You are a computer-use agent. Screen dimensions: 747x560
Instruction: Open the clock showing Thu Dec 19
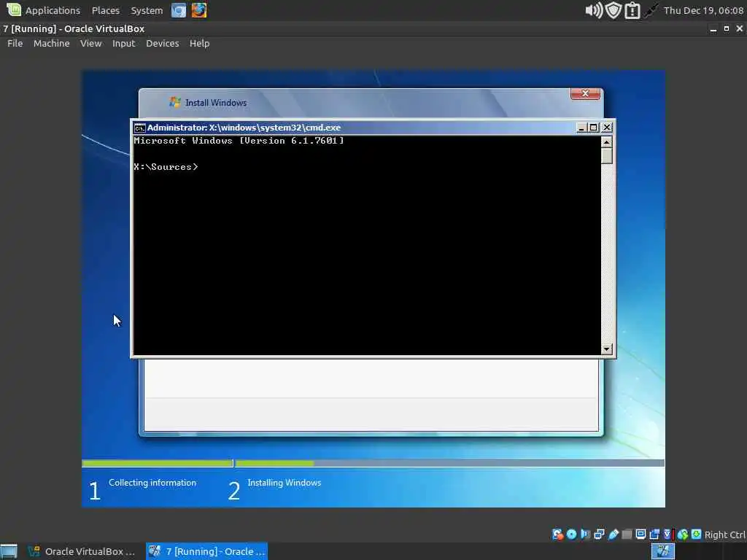[703, 10]
